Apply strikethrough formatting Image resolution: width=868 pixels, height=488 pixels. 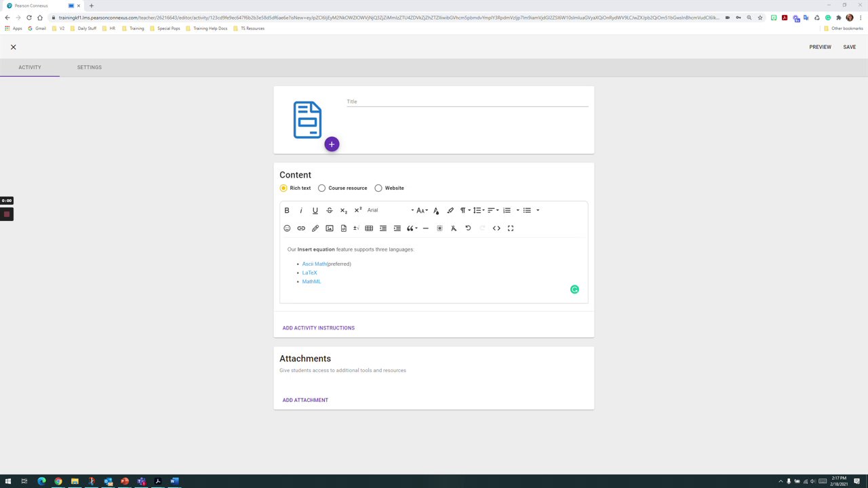(x=330, y=210)
